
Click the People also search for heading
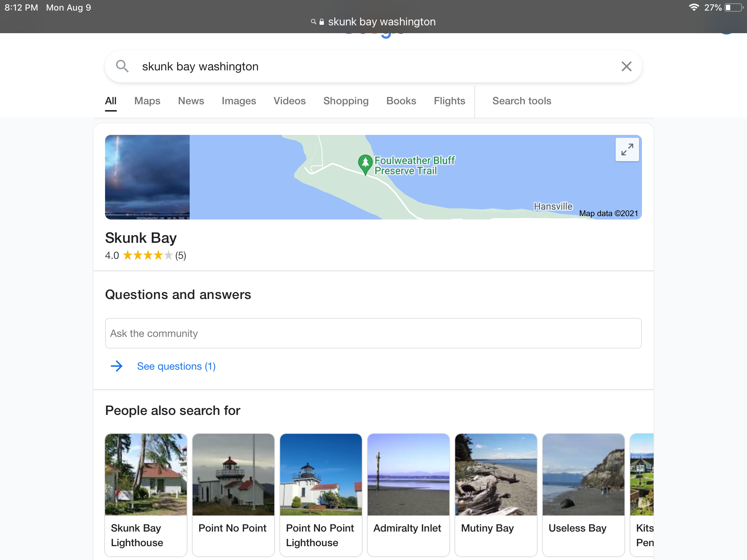173,411
